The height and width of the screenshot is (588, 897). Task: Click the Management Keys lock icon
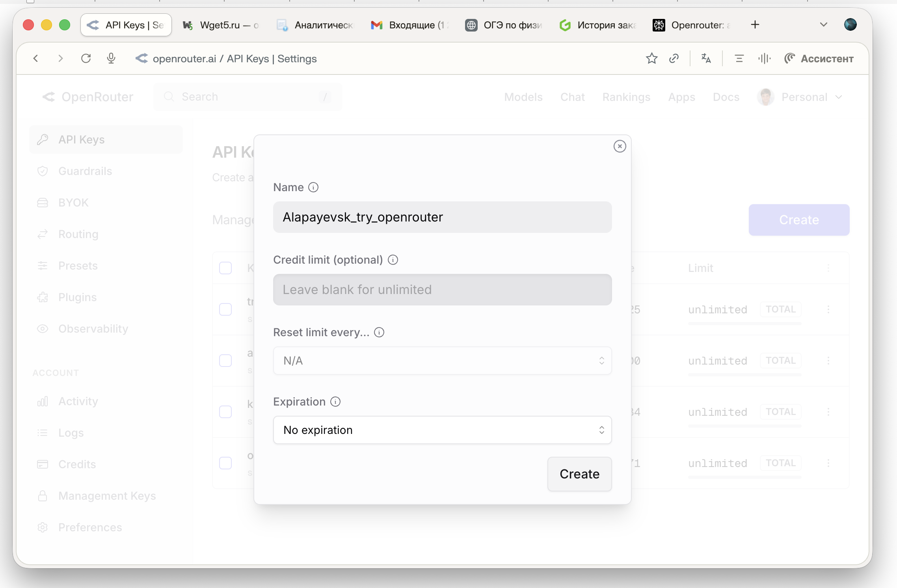tap(43, 496)
